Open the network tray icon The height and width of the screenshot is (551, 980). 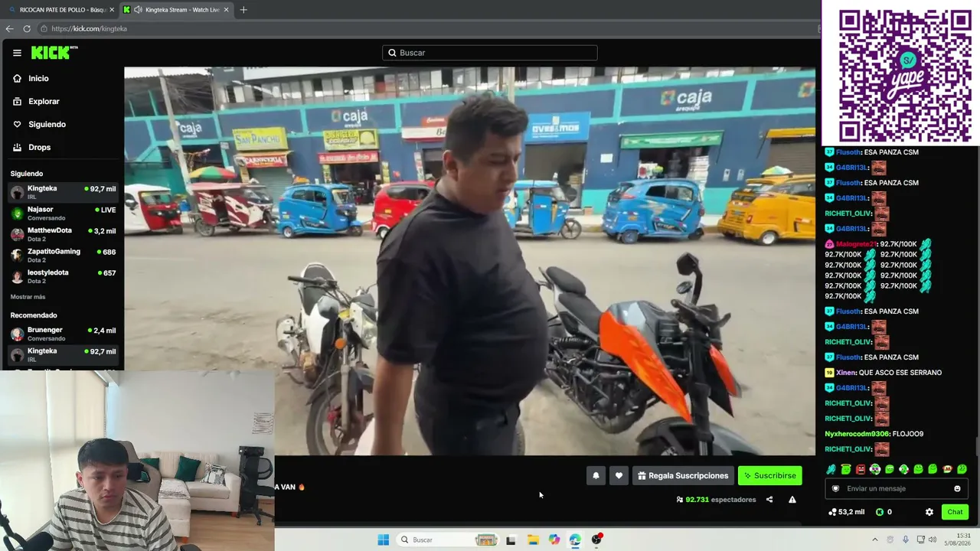(920, 540)
